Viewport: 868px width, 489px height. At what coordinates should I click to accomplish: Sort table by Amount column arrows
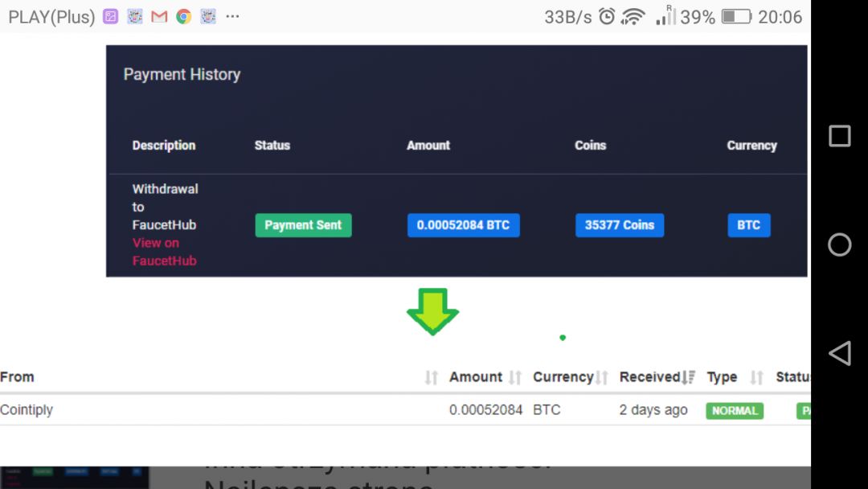tap(515, 377)
